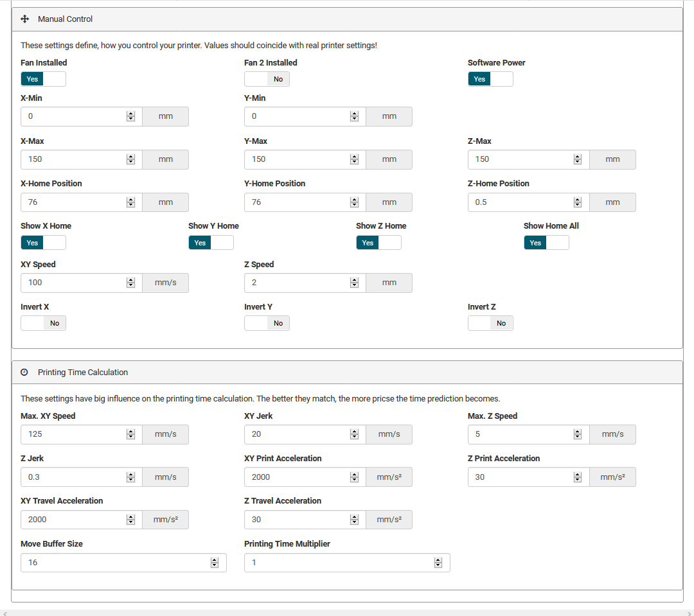Click the Printing Time Multiplier field
The width and height of the screenshot is (694, 616).
347,563
